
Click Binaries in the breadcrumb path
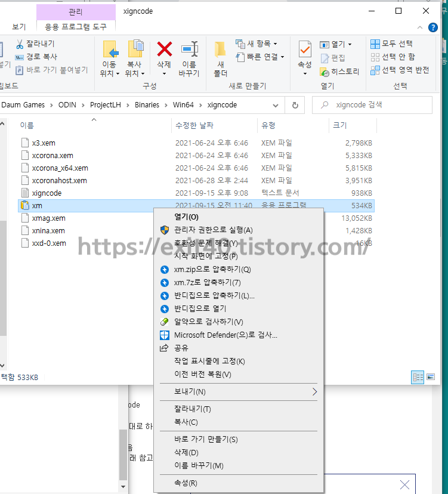click(147, 105)
